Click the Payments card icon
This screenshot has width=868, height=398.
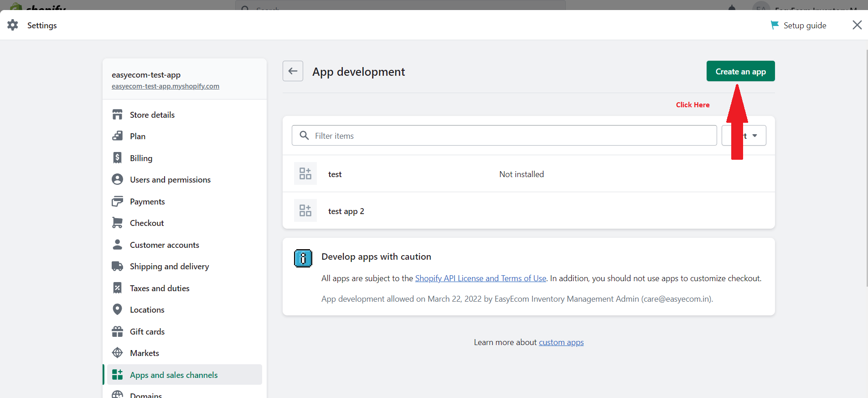click(117, 201)
